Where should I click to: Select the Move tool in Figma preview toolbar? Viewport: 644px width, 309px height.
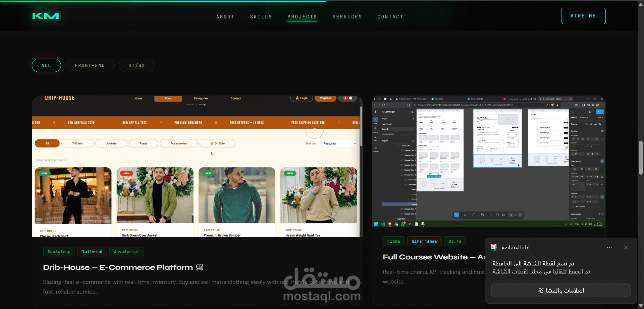[x=457, y=215]
